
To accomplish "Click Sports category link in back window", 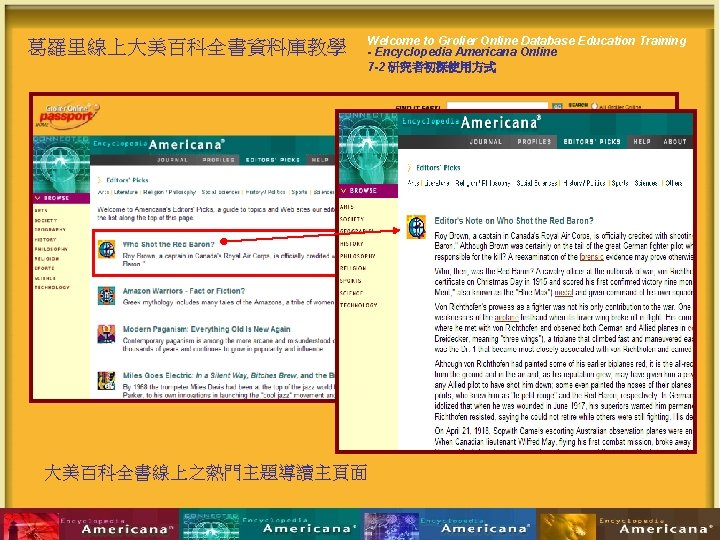I will click(299, 192).
